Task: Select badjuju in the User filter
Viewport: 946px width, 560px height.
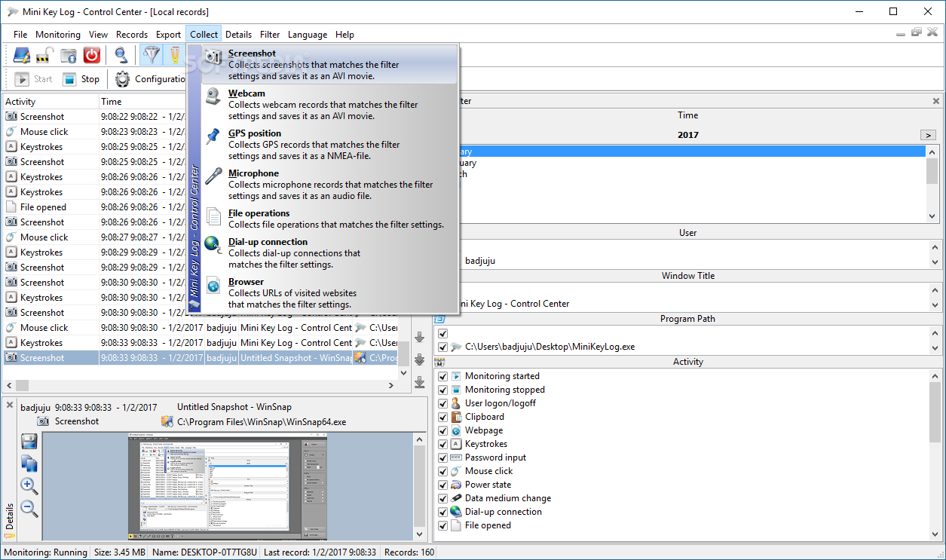Action: (x=480, y=261)
